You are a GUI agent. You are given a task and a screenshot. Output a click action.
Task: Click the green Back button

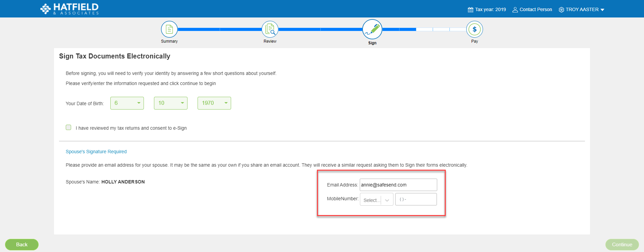tap(22, 245)
